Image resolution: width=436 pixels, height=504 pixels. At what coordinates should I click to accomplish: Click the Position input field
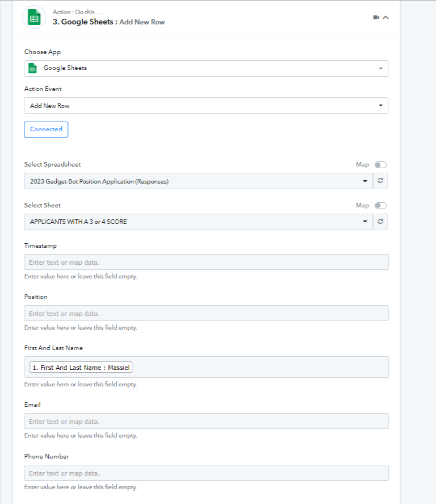click(207, 313)
